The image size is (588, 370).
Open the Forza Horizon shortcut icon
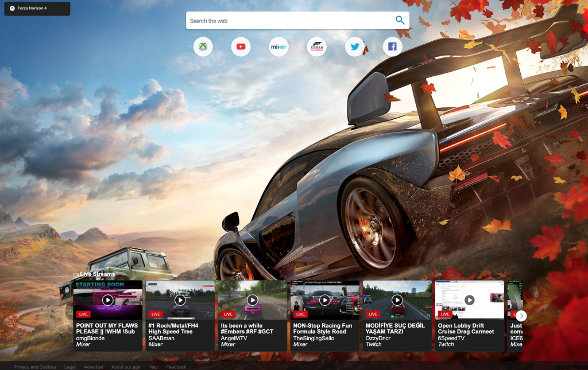317,47
